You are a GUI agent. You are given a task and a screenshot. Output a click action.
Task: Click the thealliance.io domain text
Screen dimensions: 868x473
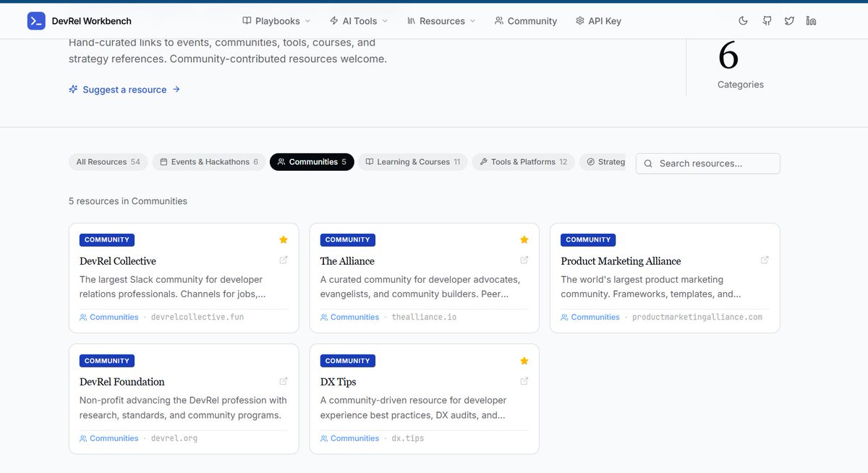(x=424, y=318)
